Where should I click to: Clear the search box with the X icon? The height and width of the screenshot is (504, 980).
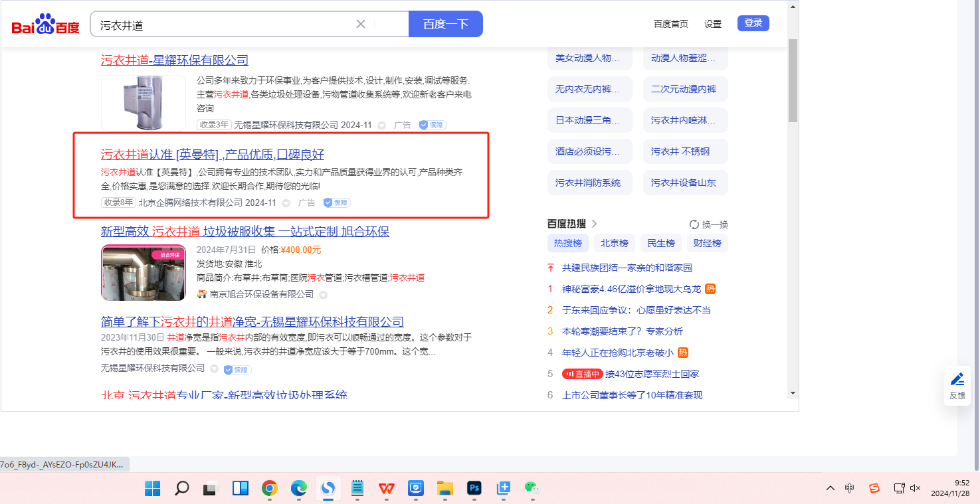pos(361,24)
